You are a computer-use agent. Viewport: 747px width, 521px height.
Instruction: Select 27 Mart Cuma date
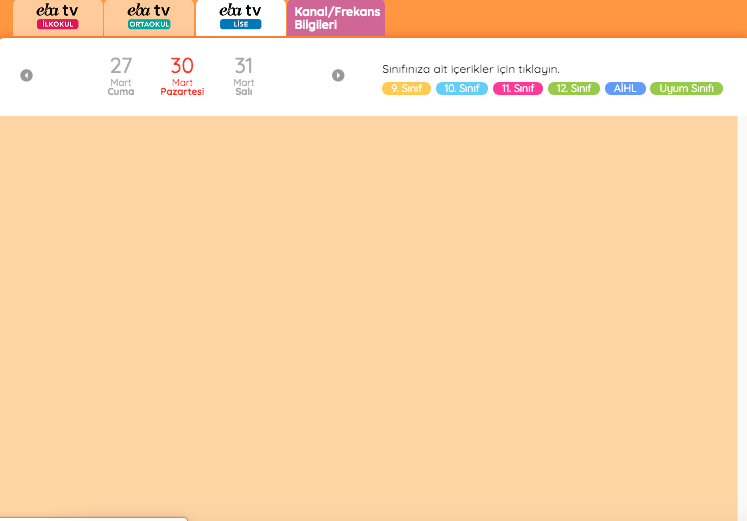(x=121, y=76)
